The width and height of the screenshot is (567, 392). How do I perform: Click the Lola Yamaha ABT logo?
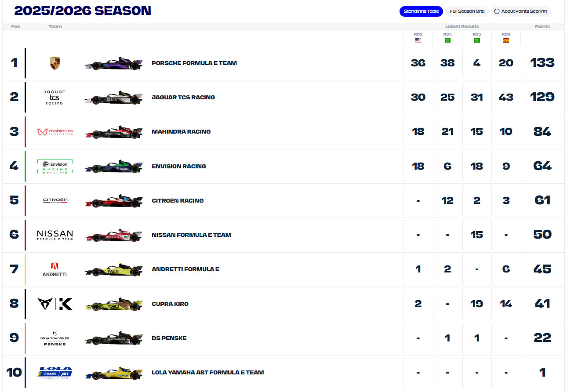pyautogui.click(x=55, y=373)
